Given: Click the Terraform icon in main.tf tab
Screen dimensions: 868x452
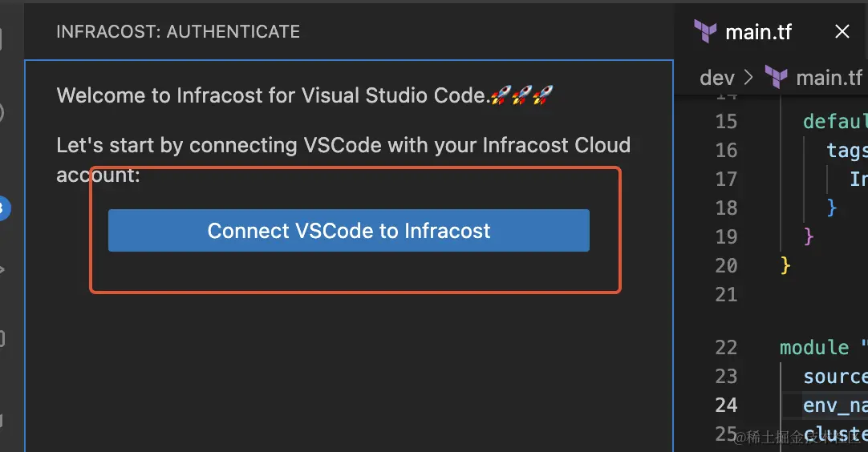Looking at the screenshot, I should [705, 31].
